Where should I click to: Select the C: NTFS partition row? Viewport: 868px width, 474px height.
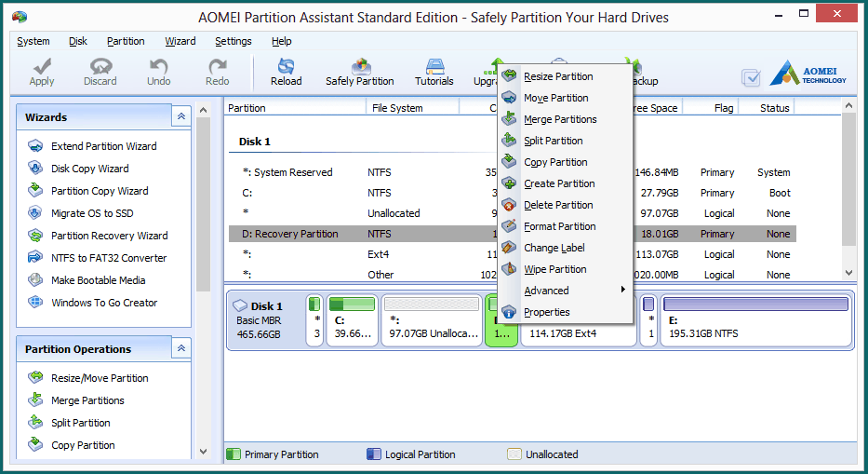[512, 193]
